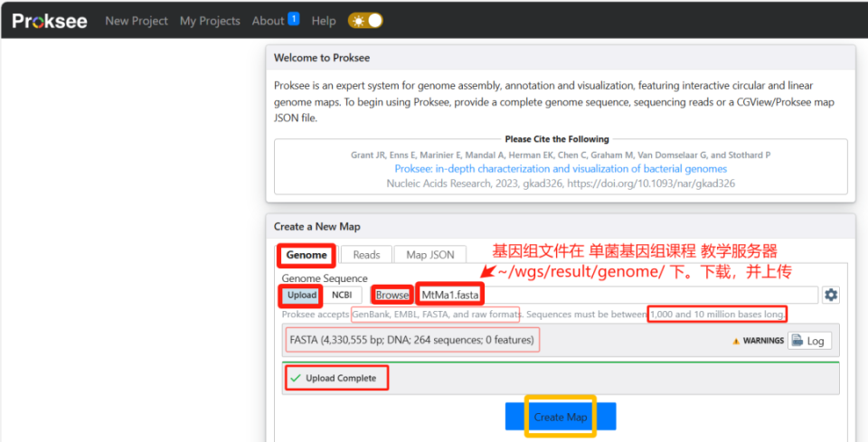Click the WARNINGS label text
This screenshot has height=442, width=868.
763,341
